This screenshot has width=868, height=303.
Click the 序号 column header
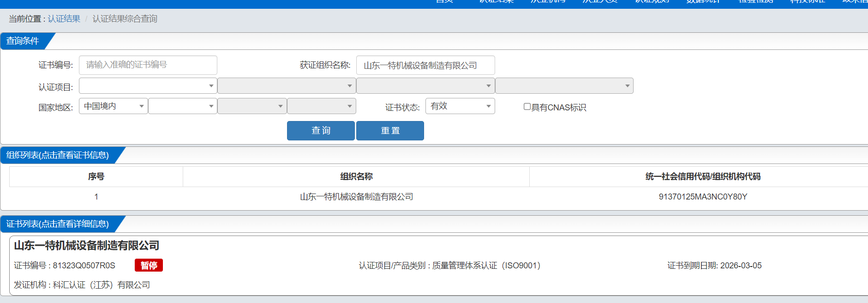(96, 176)
